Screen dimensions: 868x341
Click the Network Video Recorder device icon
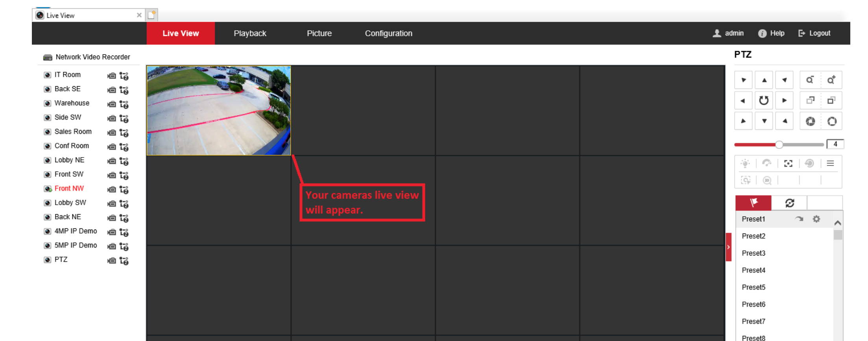pos(48,57)
